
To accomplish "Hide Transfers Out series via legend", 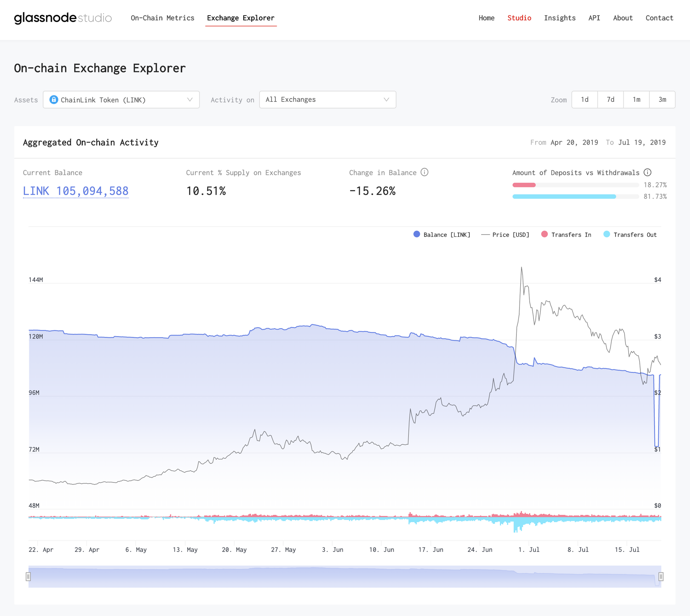I will pyautogui.click(x=630, y=235).
